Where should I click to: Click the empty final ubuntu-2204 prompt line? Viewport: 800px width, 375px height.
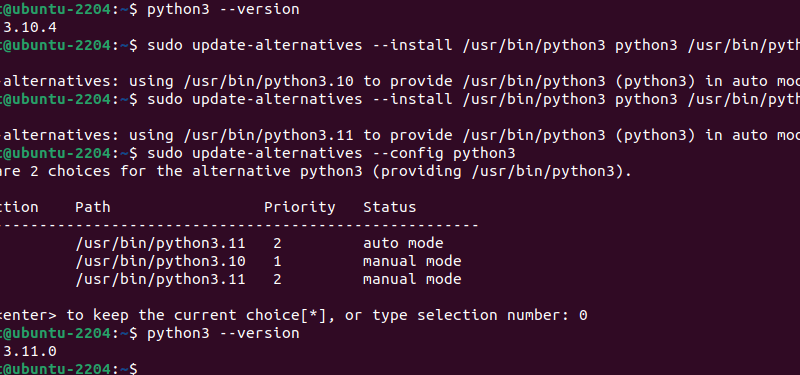68,369
